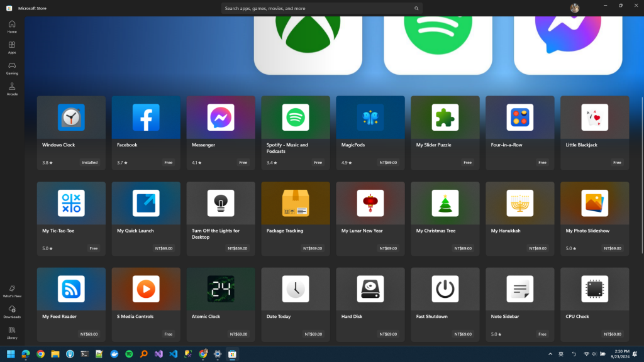Image resolution: width=644 pixels, height=362 pixels.
Task: Open Four-in-a-Row app icon
Action: coord(519,118)
